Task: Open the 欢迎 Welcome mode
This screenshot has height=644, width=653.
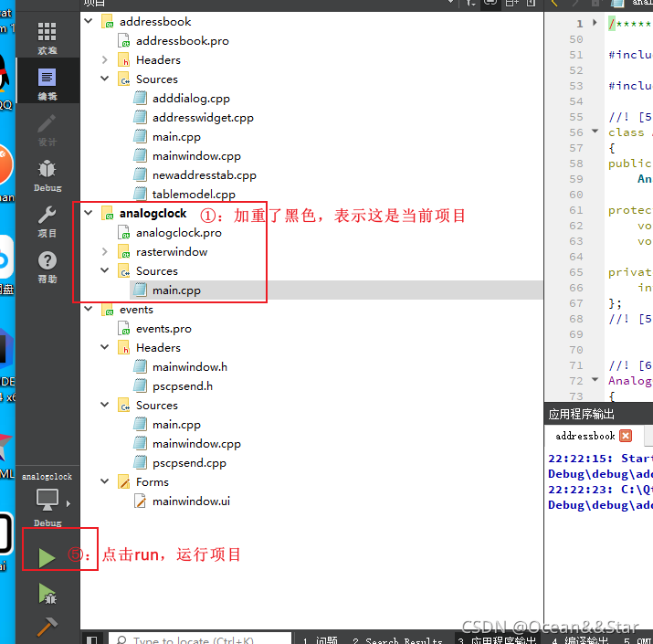Action: click(x=47, y=37)
